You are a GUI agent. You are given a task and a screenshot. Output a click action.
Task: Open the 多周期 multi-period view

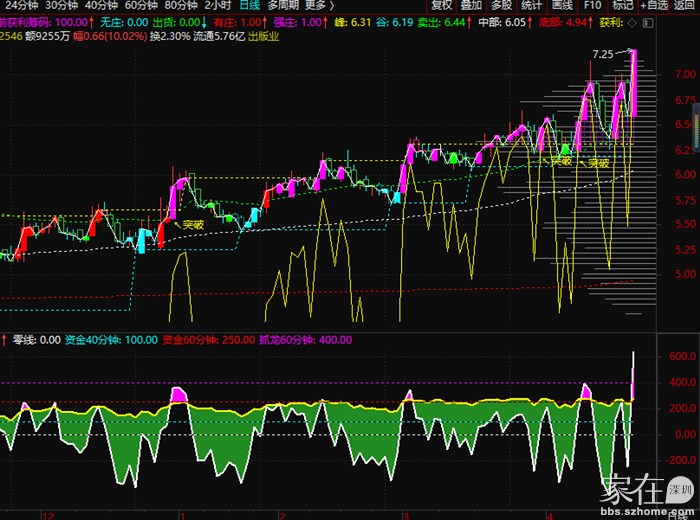[x=284, y=5]
